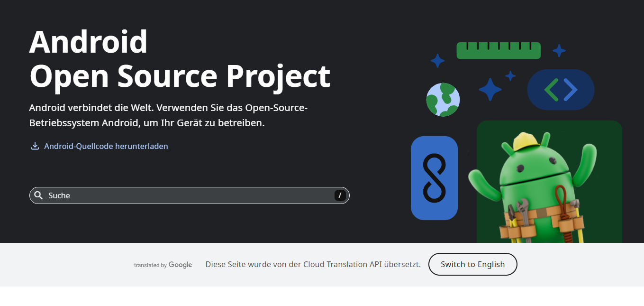
Task: Click the magnifier icon in the search bar
Action: pos(39,195)
